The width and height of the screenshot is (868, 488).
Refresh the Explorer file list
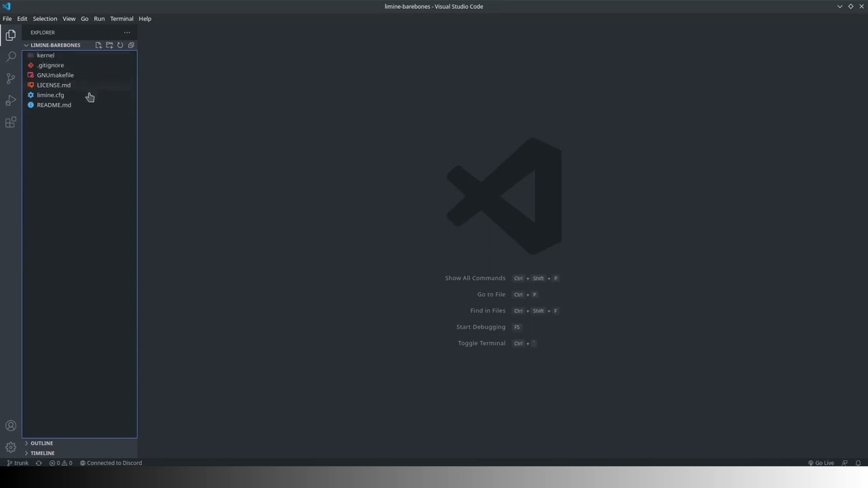click(120, 45)
